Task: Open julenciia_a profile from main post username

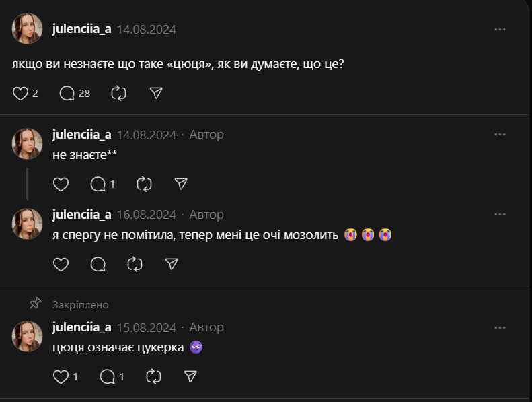Action: click(x=81, y=30)
